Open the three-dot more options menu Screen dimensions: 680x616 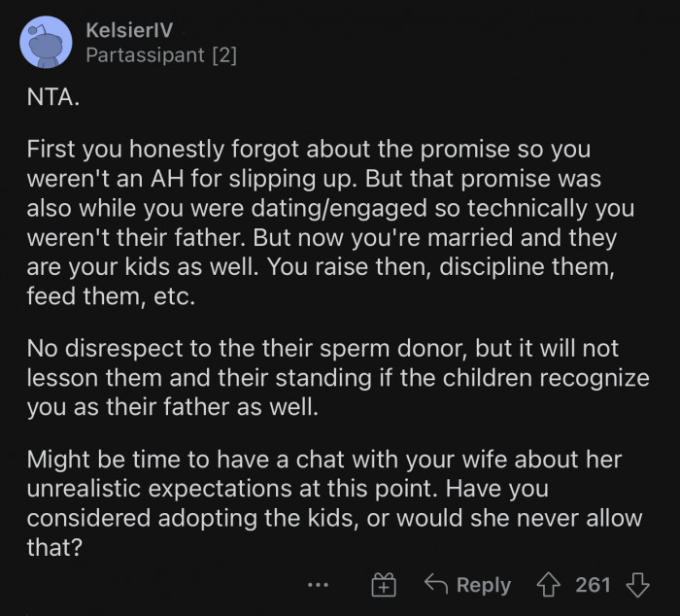click(318, 585)
